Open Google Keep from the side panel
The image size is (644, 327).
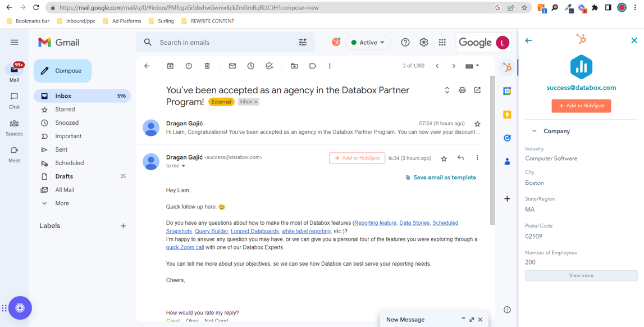coord(507,114)
